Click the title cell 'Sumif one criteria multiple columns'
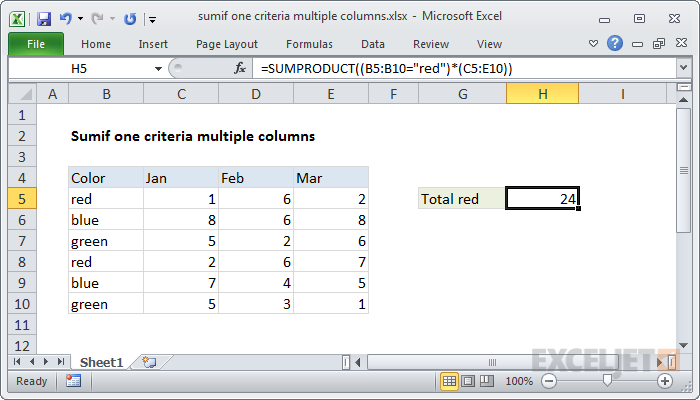Viewport: 700px width, 400px height. (x=193, y=136)
